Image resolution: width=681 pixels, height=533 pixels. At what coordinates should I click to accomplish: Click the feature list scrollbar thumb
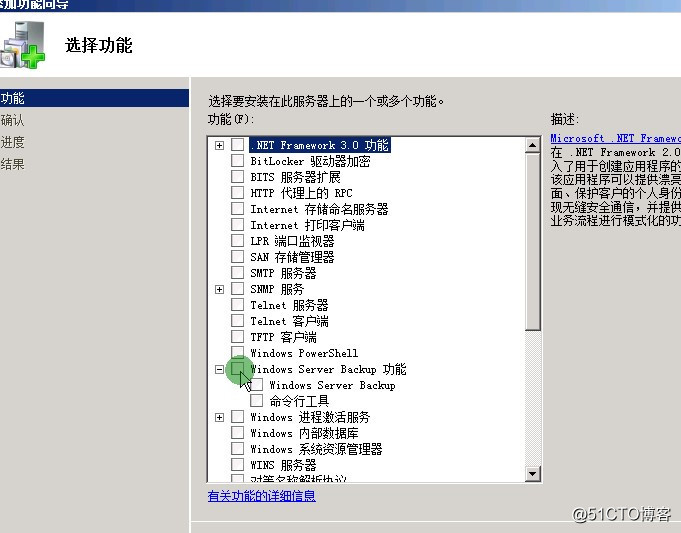point(532,242)
